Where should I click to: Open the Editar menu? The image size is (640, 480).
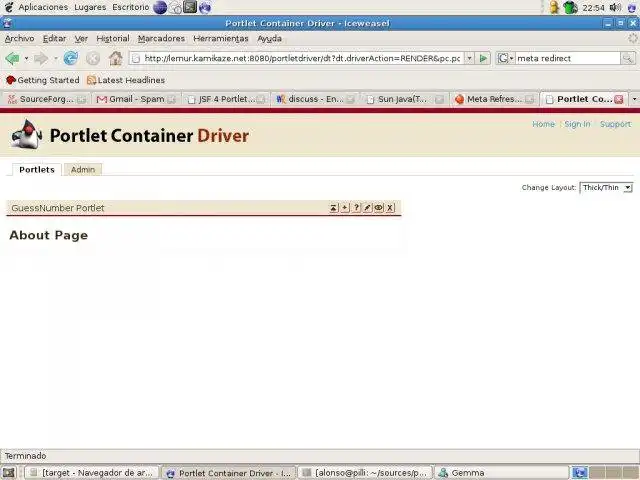pyautogui.click(x=54, y=38)
